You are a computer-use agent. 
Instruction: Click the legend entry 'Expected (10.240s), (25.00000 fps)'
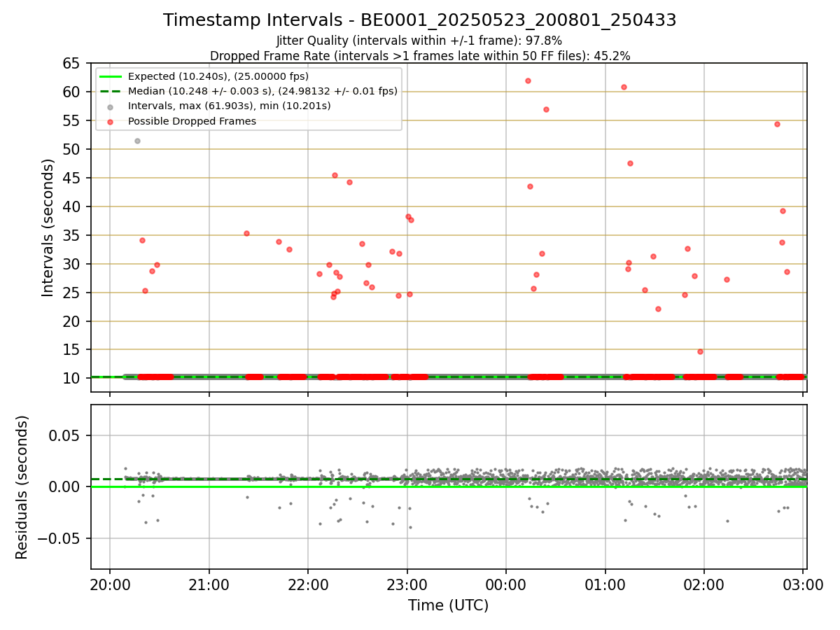click(x=218, y=76)
